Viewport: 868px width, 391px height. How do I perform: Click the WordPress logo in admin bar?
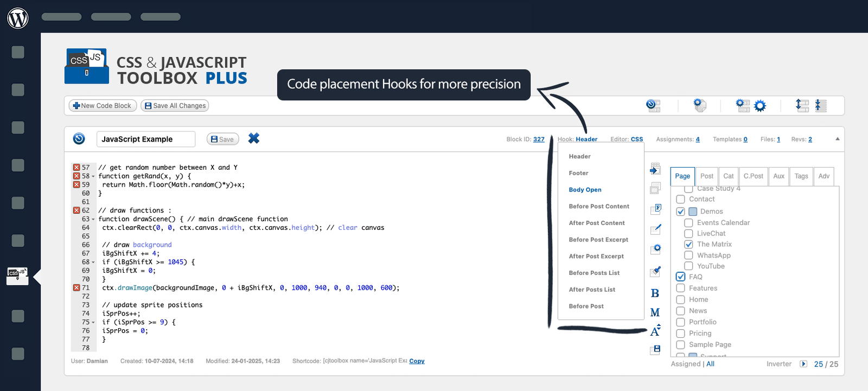tap(18, 18)
